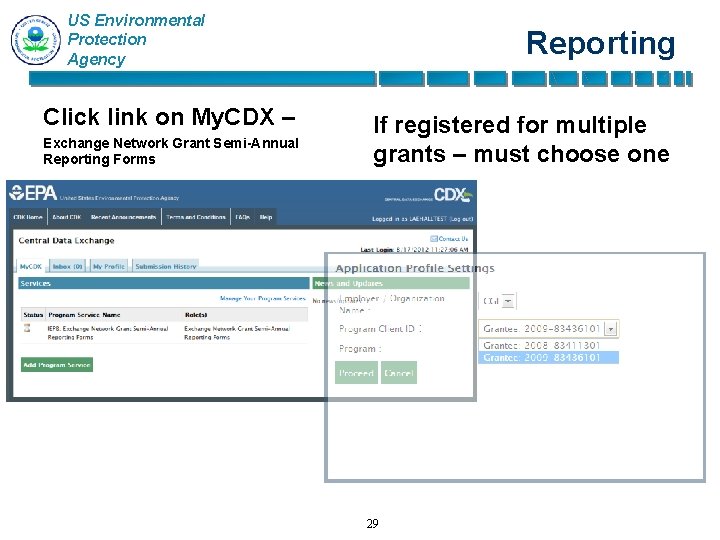Click the Last Login timestamp text
This screenshot has width=720, height=540.
click(414, 250)
